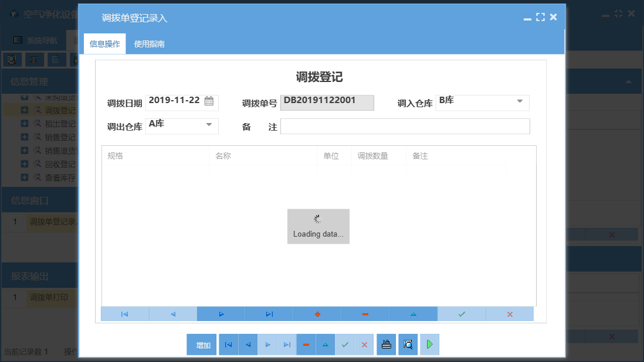Viewport: 644px width, 362px height.
Task: Cancel changes with the red X icon
Action: coord(509,314)
